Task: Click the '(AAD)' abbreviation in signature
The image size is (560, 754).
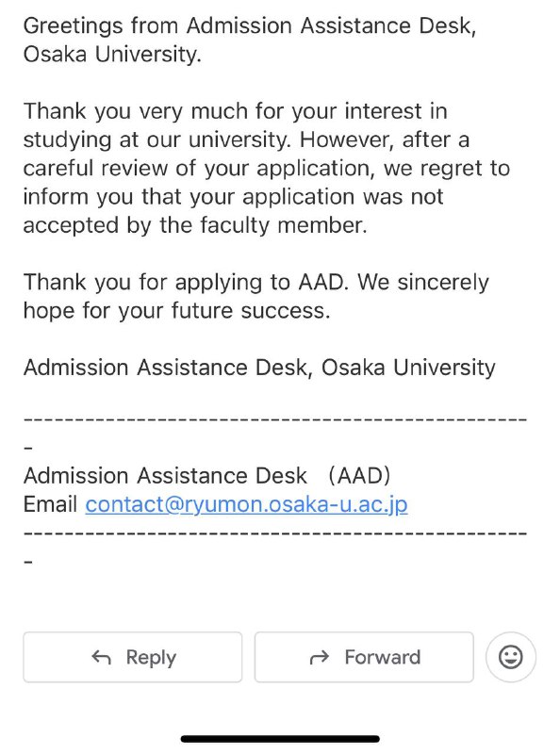Action: [x=359, y=476]
